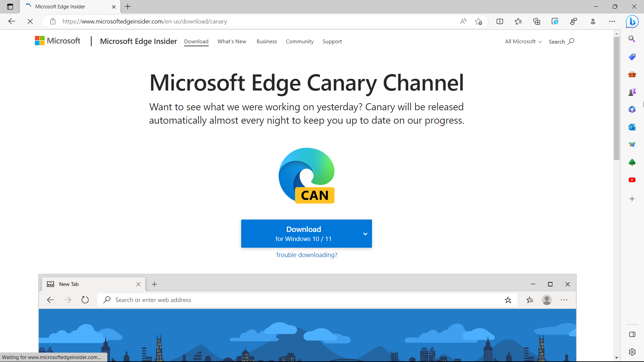Open the tab actions menu icon
Viewport: 644px width, 362px height.
point(10,7)
